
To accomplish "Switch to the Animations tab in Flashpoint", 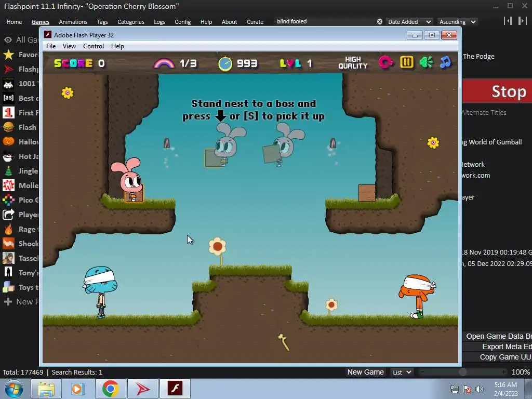I will coord(73,22).
